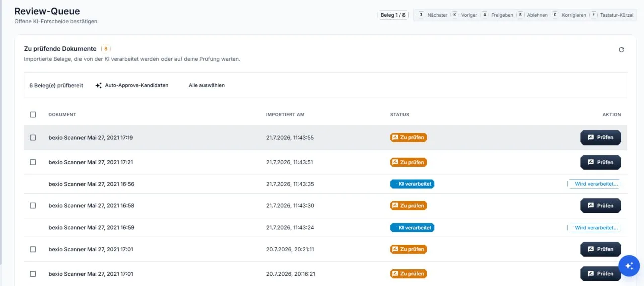Click the DOKUMENT column header
Viewport: 644px width, 286px height.
(x=62, y=115)
